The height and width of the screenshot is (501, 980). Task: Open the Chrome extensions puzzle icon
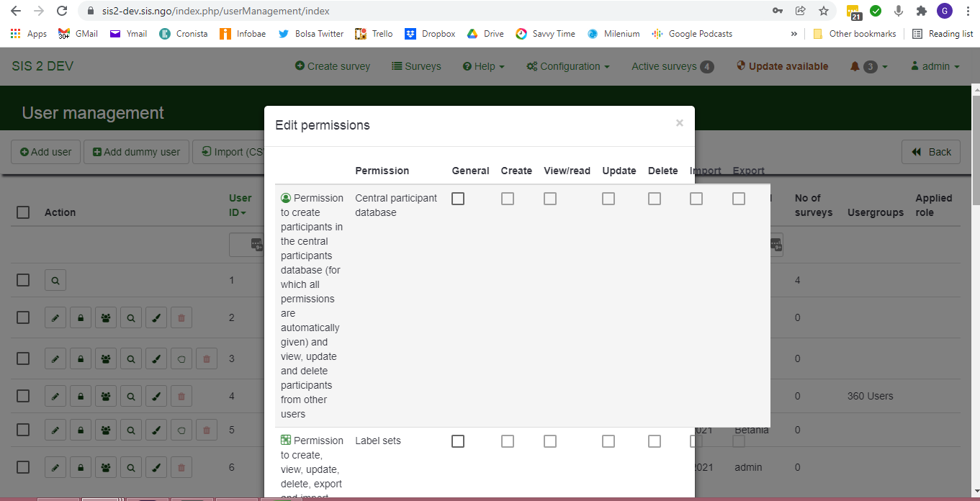(921, 11)
